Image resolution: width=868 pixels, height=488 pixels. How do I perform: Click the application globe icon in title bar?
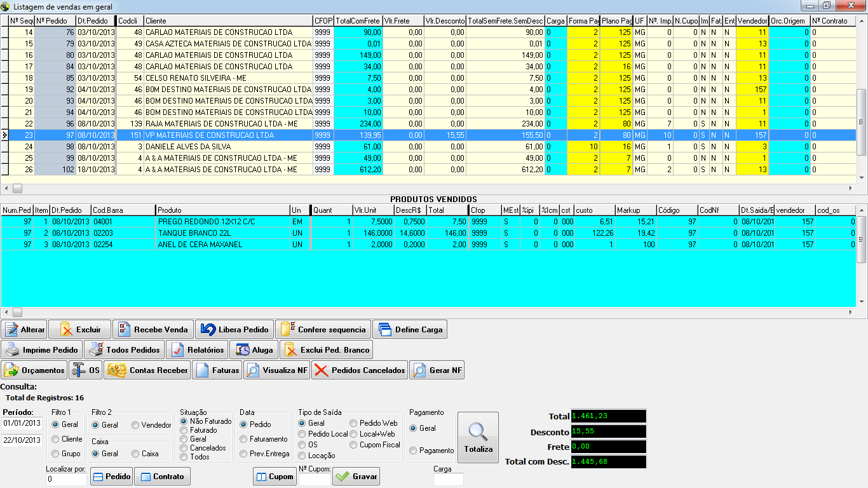6,6
